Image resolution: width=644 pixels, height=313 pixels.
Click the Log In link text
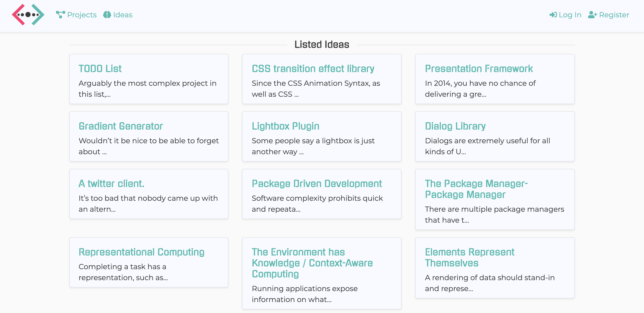coord(570,15)
